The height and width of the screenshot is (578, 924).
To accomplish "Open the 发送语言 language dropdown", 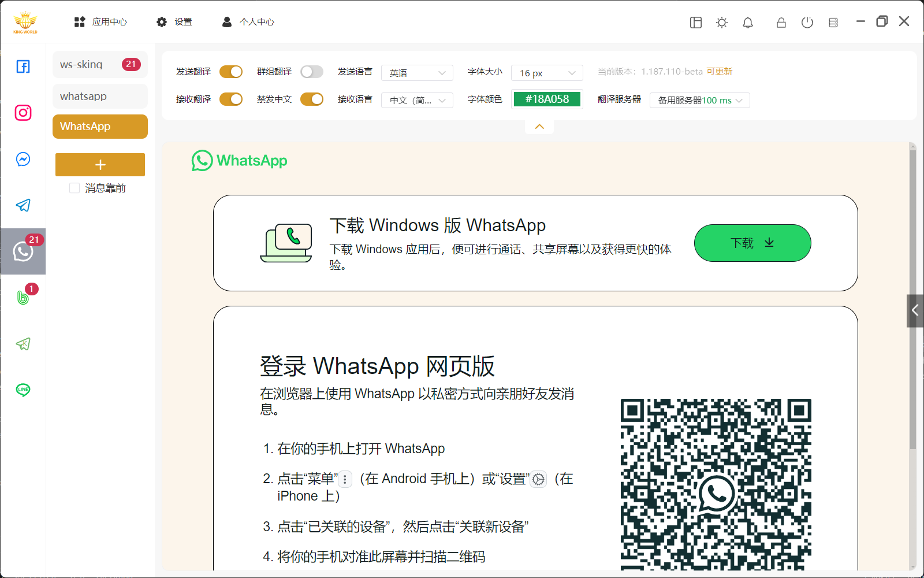I will click(x=417, y=72).
